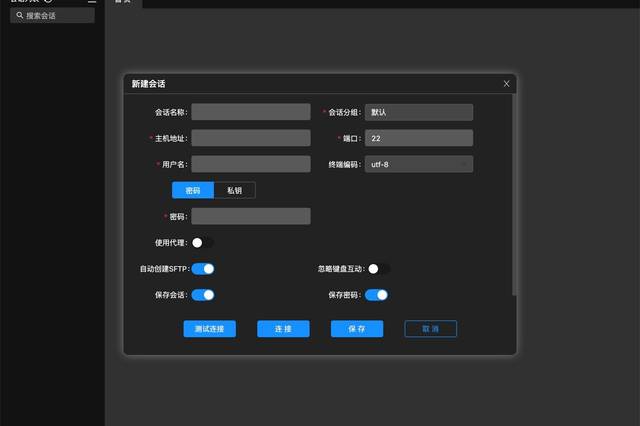
Task: Click the 密码 password input field
Action: point(251,217)
